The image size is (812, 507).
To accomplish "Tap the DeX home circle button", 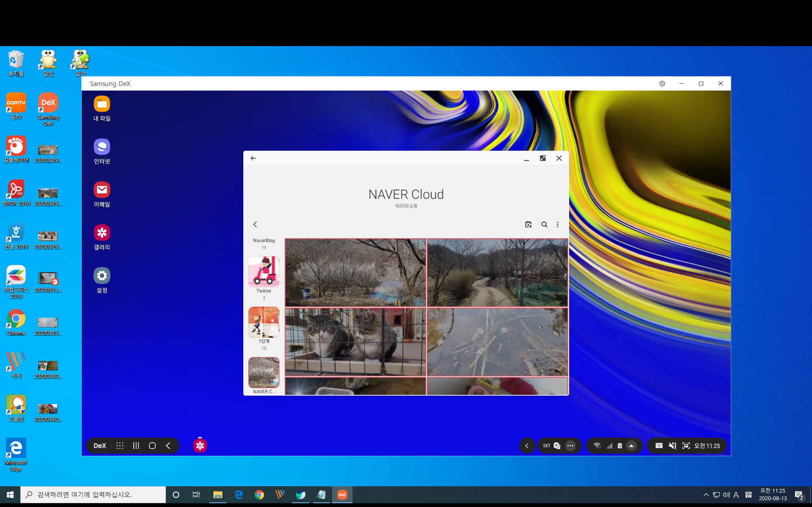I will [x=152, y=446].
